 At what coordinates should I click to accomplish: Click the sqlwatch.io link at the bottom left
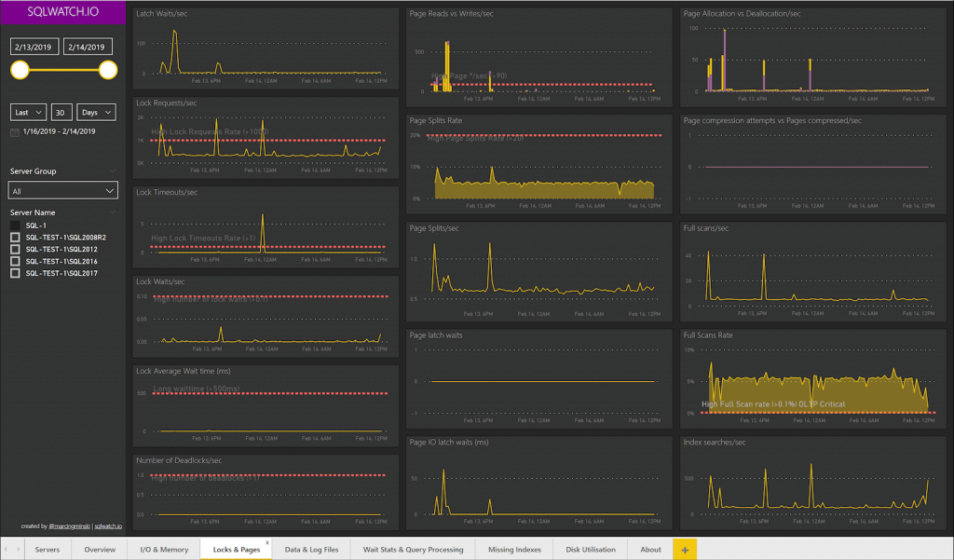click(109, 525)
